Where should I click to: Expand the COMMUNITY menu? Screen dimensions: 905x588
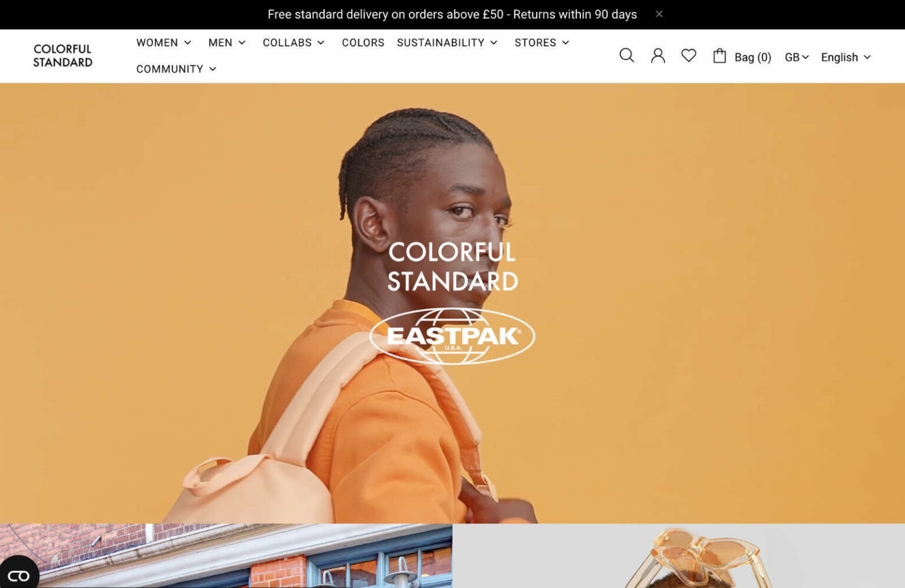coord(176,69)
